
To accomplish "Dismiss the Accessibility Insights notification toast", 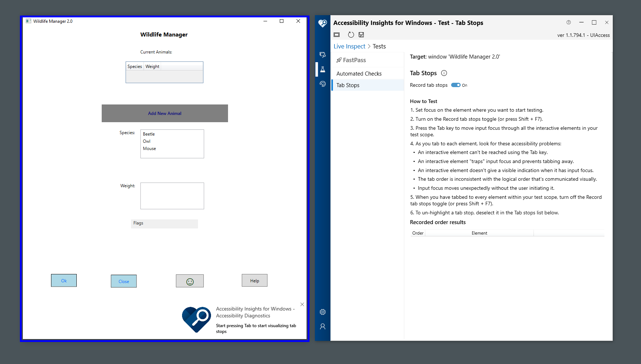I will tap(302, 304).
